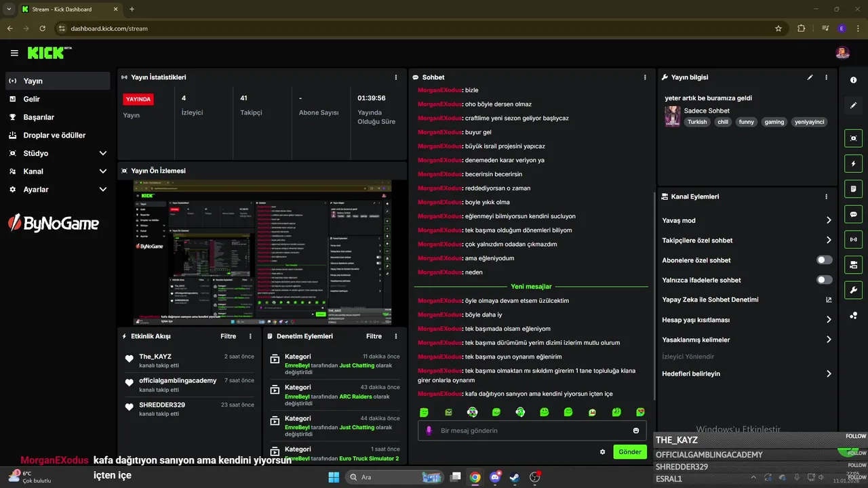The width and height of the screenshot is (868, 488).
Task: Click the Turkish tag
Action: click(x=697, y=122)
